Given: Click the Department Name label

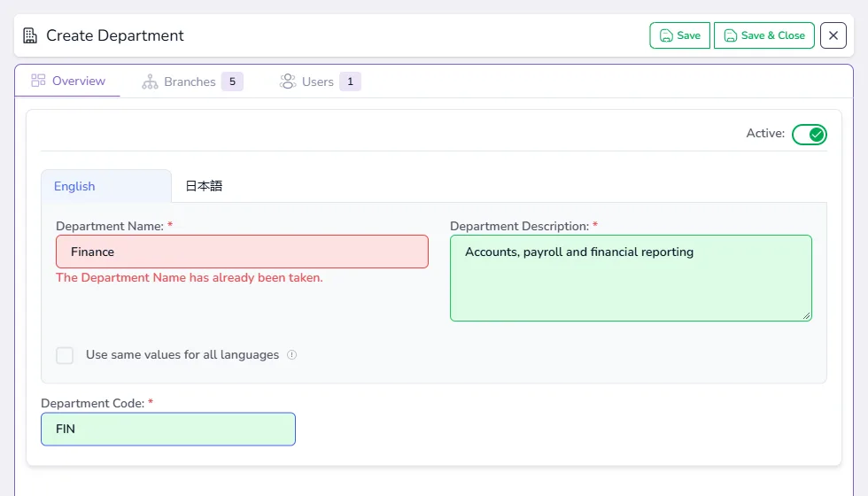Looking at the screenshot, I should point(110,226).
